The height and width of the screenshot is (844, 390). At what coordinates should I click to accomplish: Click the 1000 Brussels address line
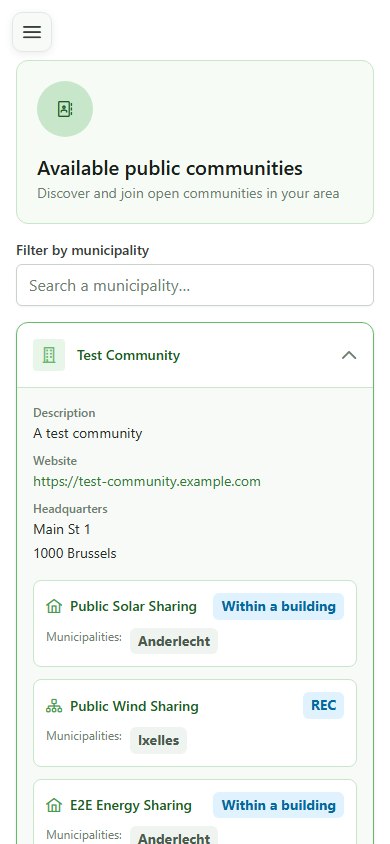(75, 553)
